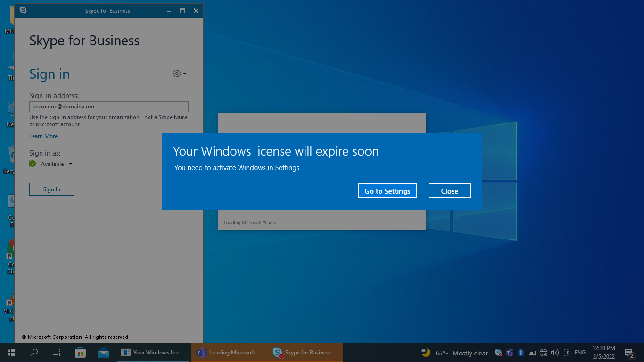Click the 'Sign in' heading in Skype
This screenshot has height=362, width=644.
(50, 74)
